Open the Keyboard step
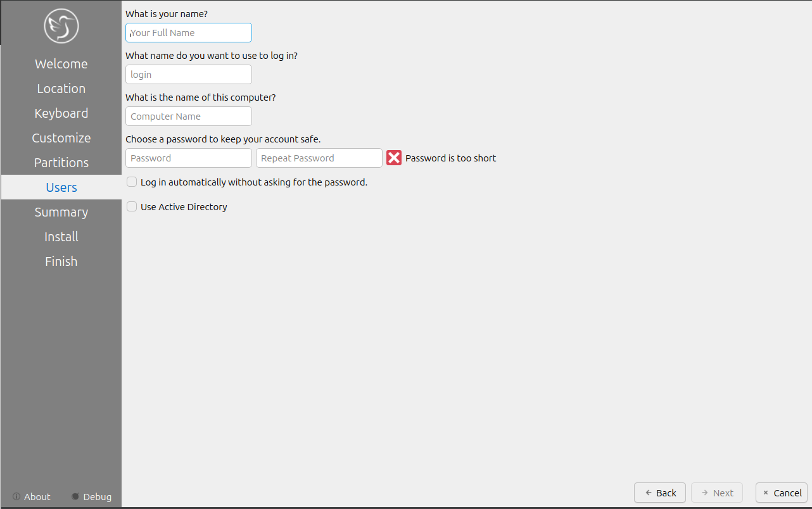This screenshot has width=812, height=509. click(x=61, y=113)
